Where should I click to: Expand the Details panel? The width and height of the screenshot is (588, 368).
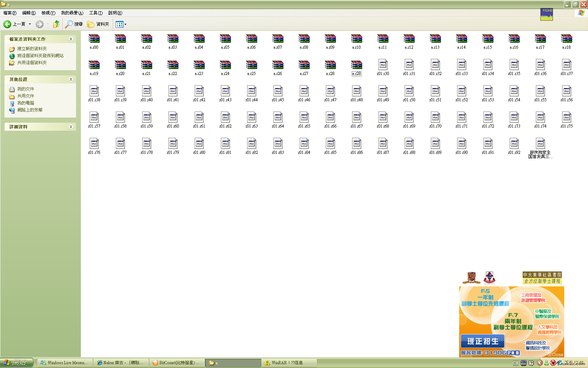coord(71,127)
